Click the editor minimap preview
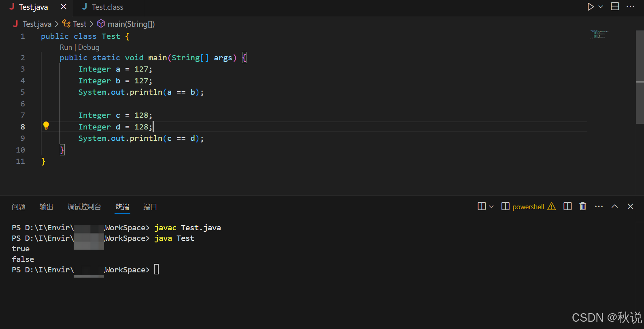The height and width of the screenshot is (329, 644). click(x=599, y=34)
